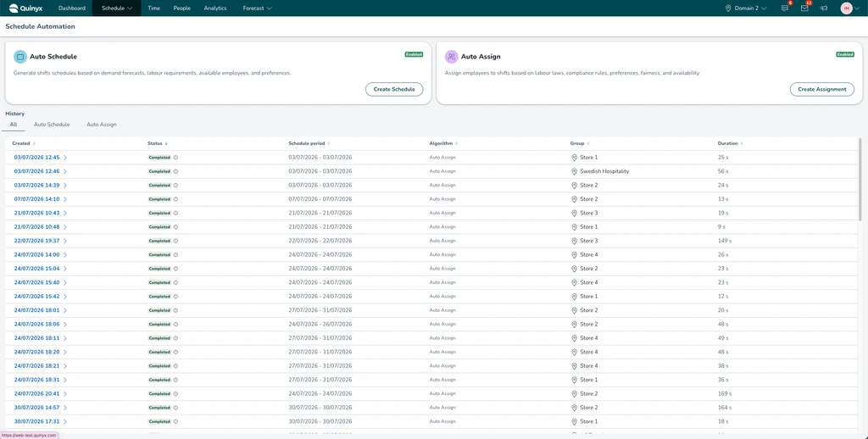The height and width of the screenshot is (439, 868).
Task: Click the Quinyx logo
Action: [x=25, y=8]
